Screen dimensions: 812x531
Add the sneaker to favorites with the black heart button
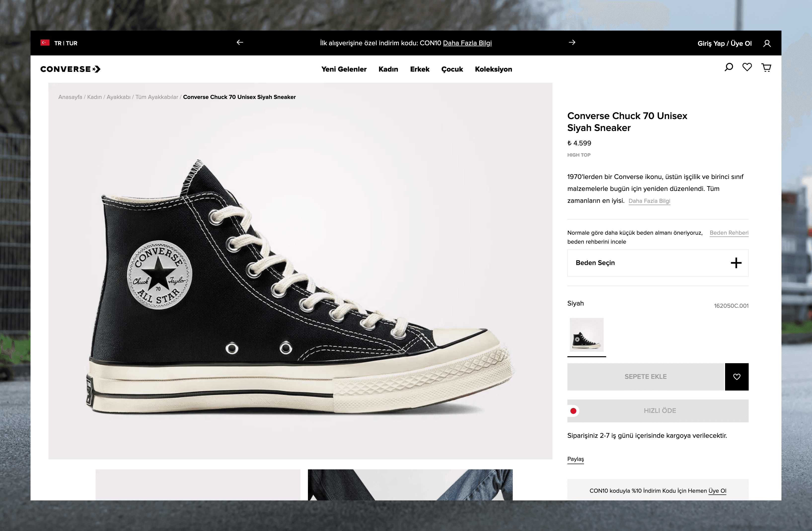coord(737,377)
